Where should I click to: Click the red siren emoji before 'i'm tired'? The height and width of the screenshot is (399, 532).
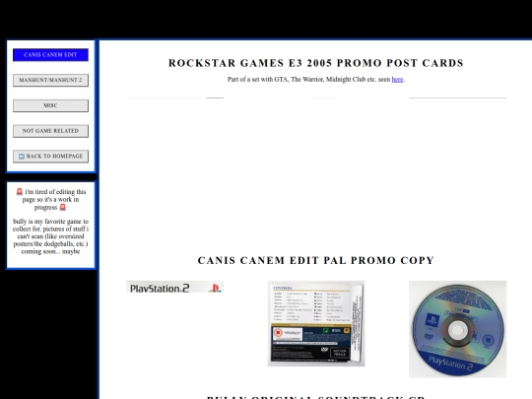tap(20, 192)
